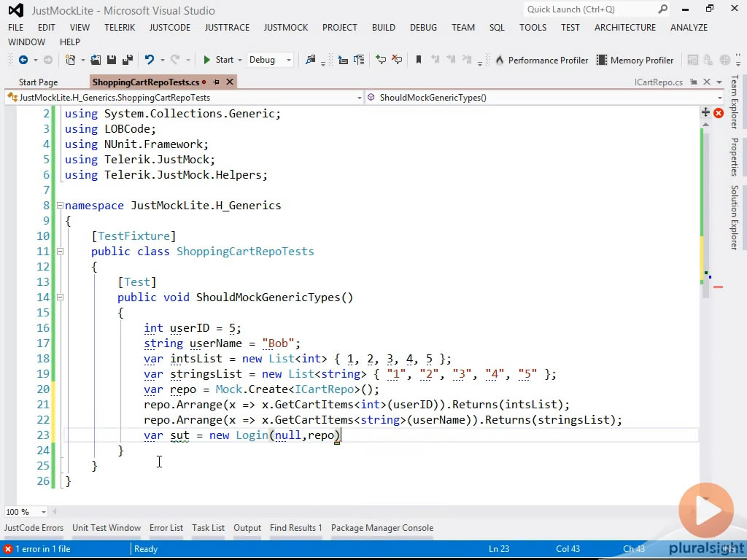Open the New Project dropdown arrow
Viewport: 747px width, 560px height.
82,60
